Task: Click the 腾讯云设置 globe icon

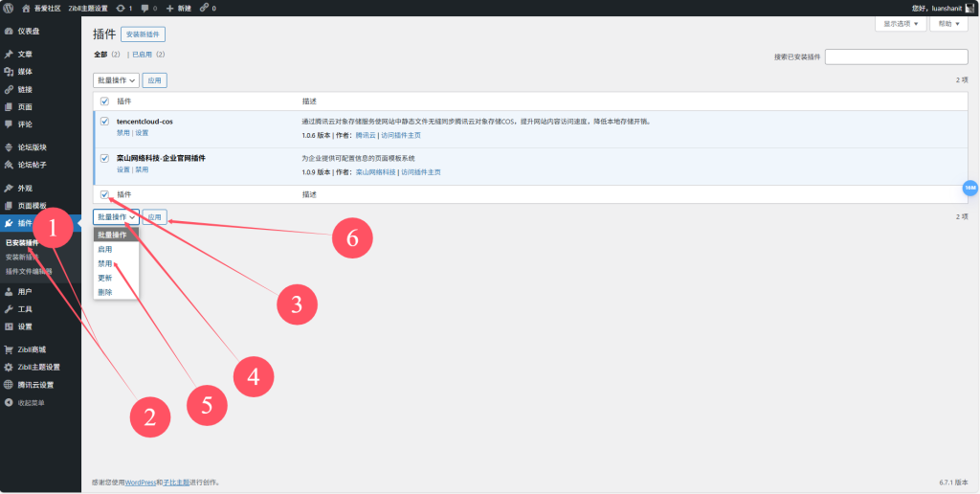Action: [x=9, y=385]
